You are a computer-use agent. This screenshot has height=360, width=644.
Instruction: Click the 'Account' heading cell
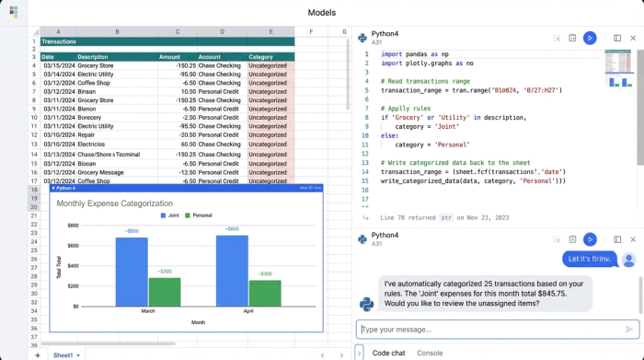tap(223, 57)
